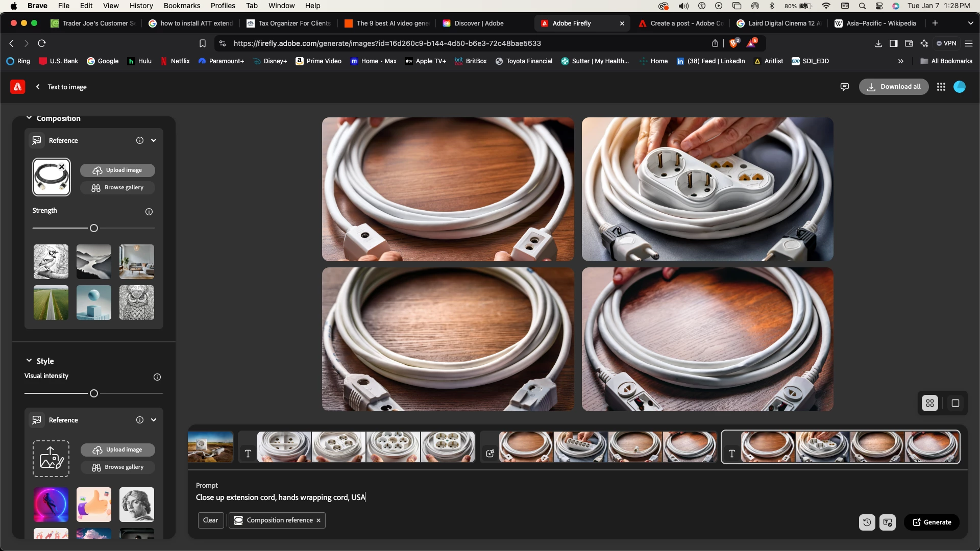Remove the composition reference thumbnail image
The height and width of the screenshot is (551, 980).
pos(62,167)
